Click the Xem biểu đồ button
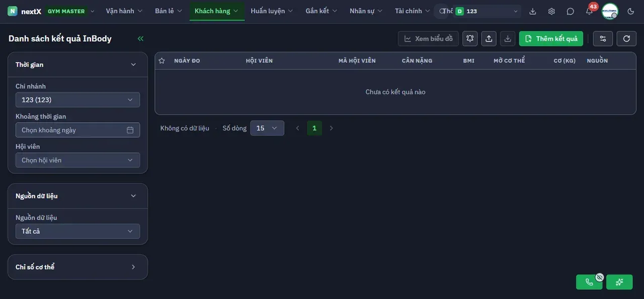This screenshot has height=299, width=644. (428, 39)
